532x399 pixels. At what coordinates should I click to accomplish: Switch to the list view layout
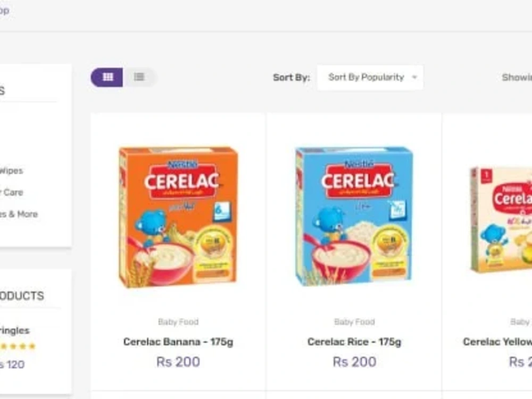[139, 77]
